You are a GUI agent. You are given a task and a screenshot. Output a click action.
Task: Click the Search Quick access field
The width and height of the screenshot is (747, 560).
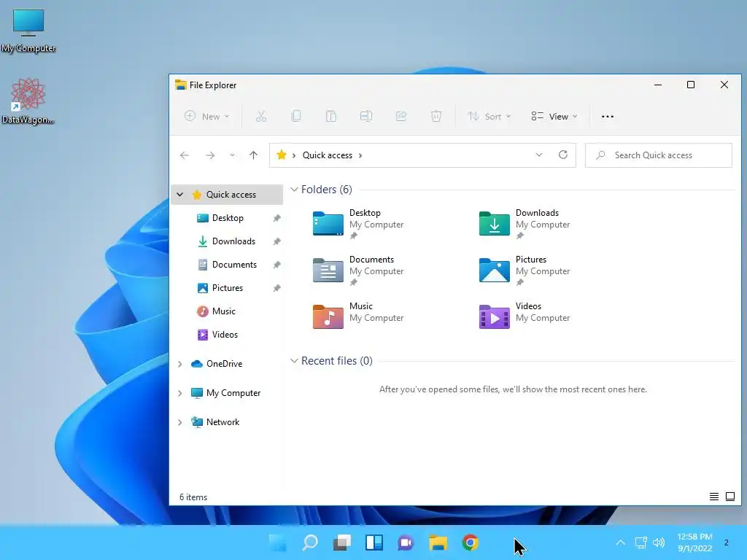659,155
